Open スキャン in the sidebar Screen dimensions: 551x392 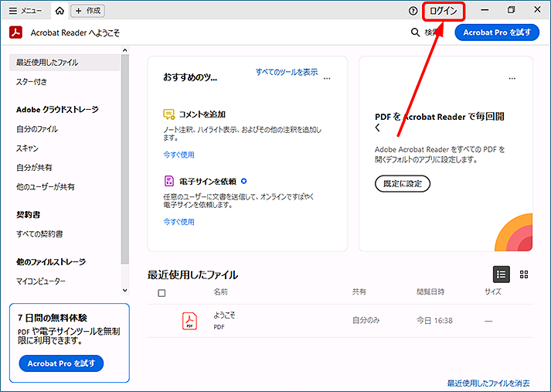pos(27,148)
